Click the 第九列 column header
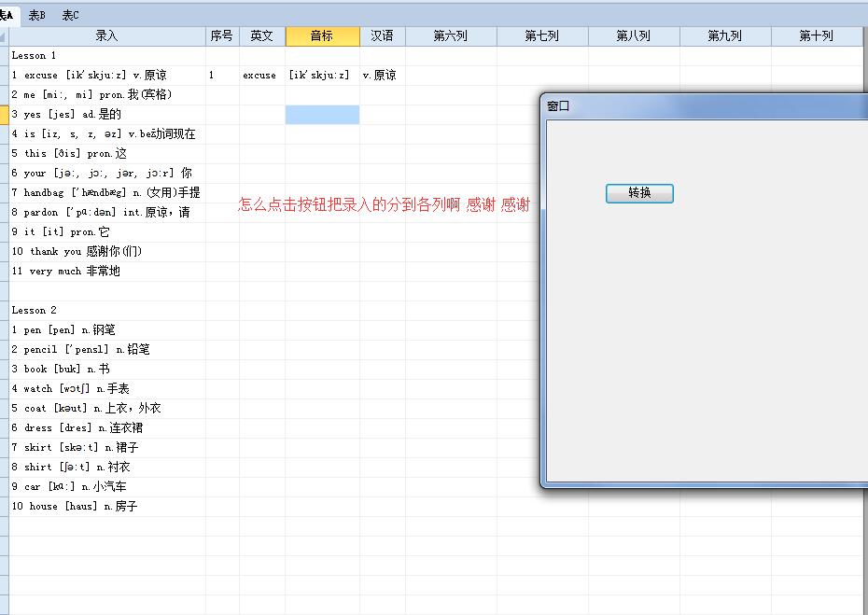This screenshot has height=615, width=868. [725, 35]
